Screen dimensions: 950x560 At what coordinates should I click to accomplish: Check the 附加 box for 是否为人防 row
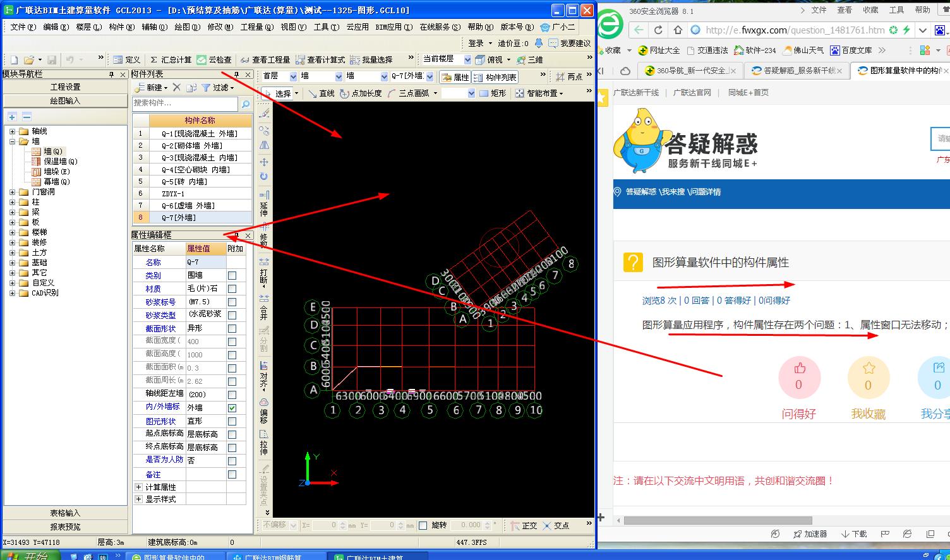(232, 461)
